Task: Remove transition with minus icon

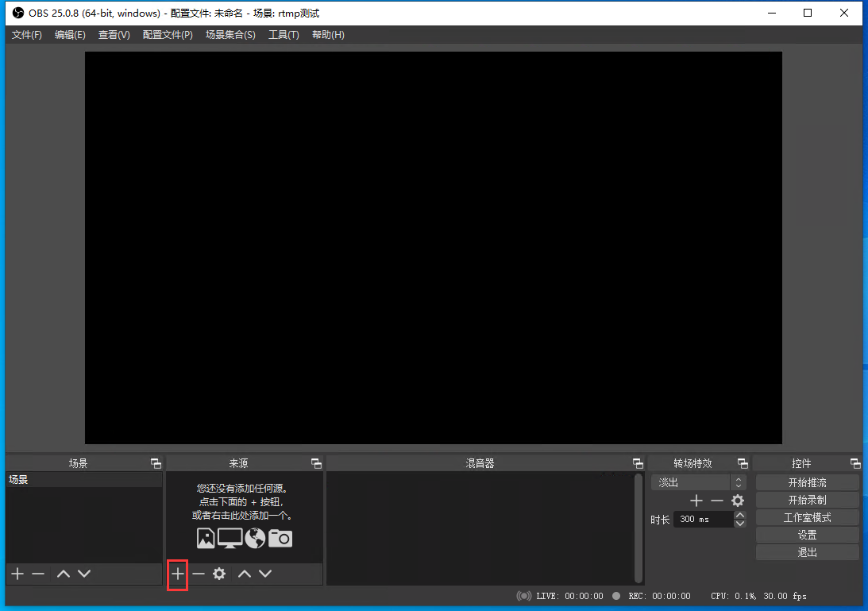Action: pos(717,501)
